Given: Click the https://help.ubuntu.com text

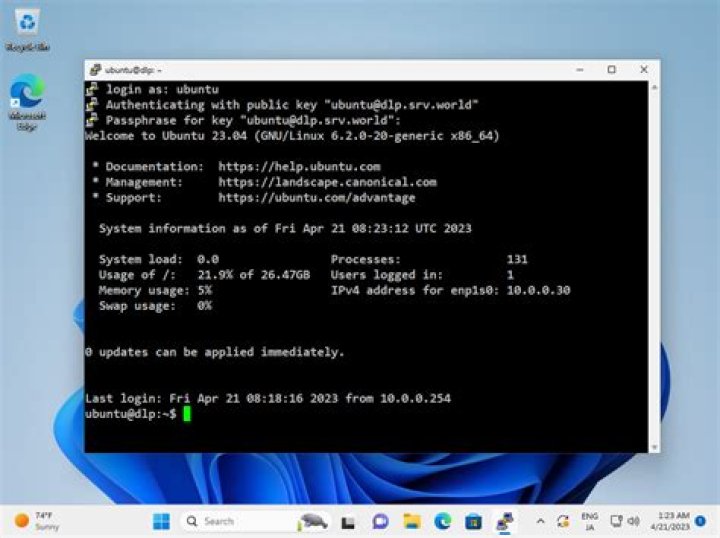Looking at the screenshot, I should point(299,167).
